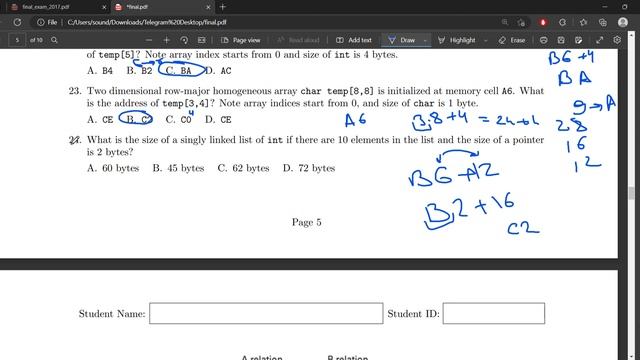Viewport: 640px width, 360px height.
Task: Click answer option 'A. 60 bytes'
Action: pos(113,168)
